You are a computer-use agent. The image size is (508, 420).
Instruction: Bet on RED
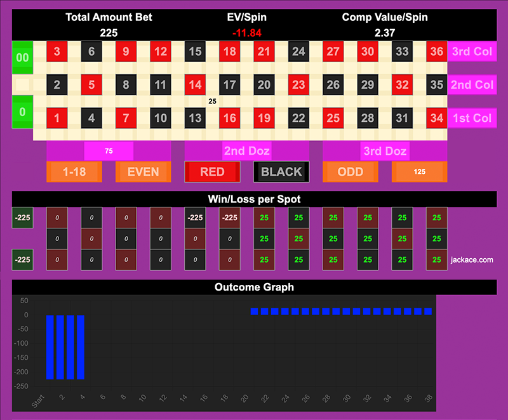212,171
